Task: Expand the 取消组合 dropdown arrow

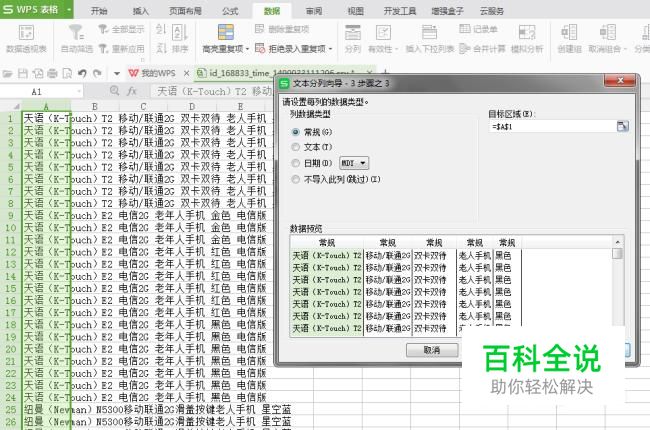Action: click(624, 49)
